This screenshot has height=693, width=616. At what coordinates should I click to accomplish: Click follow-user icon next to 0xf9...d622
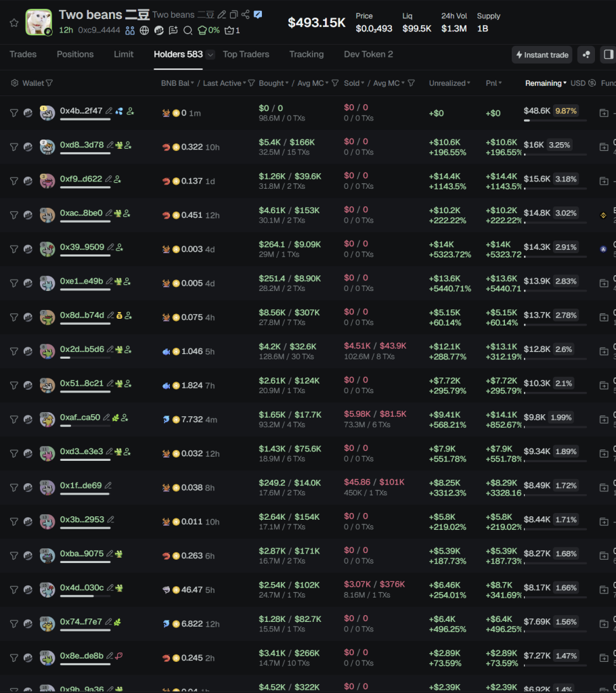117,179
